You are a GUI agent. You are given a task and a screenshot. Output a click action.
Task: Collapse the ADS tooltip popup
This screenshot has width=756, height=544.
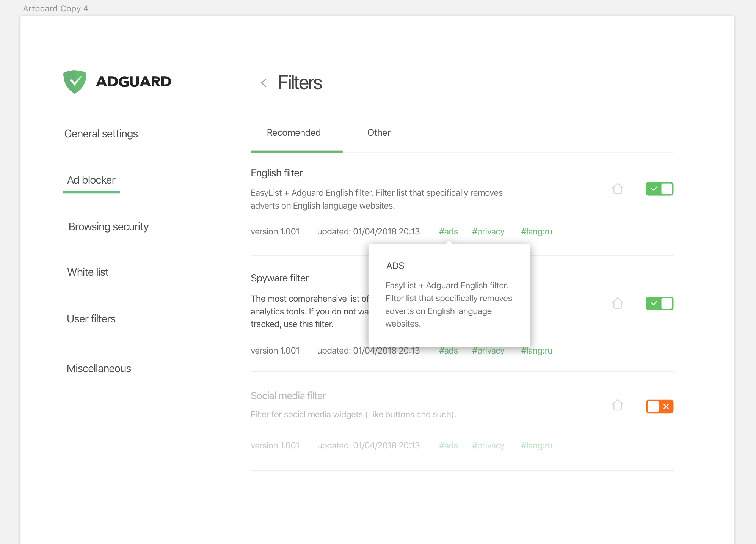[449, 231]
